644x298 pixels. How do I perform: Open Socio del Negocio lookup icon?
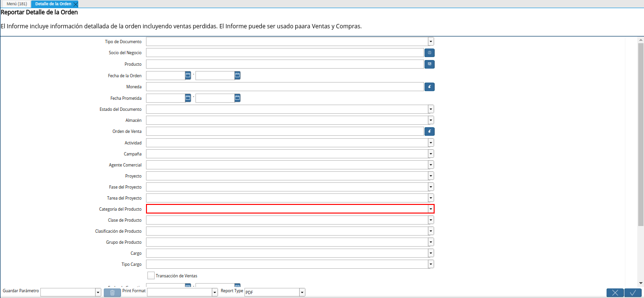[x=429, y=53]
